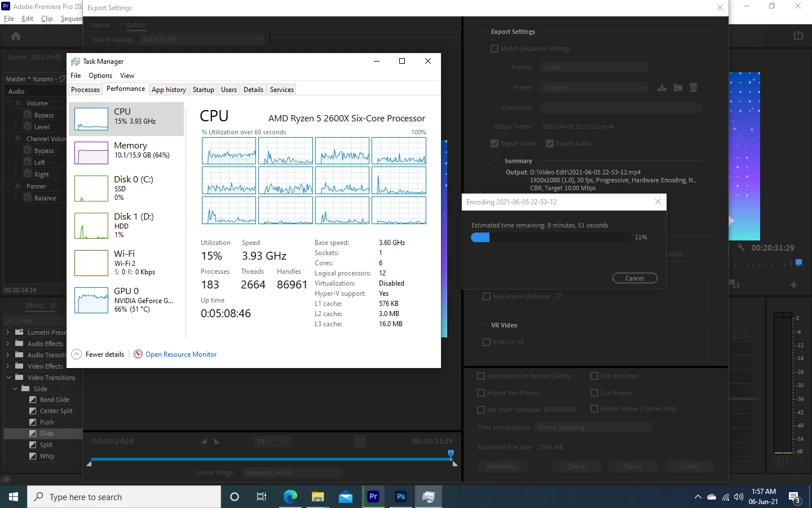The height and width of the screenshot is (508, 812).
Task: Click the import preset icon
Action: 678,87
